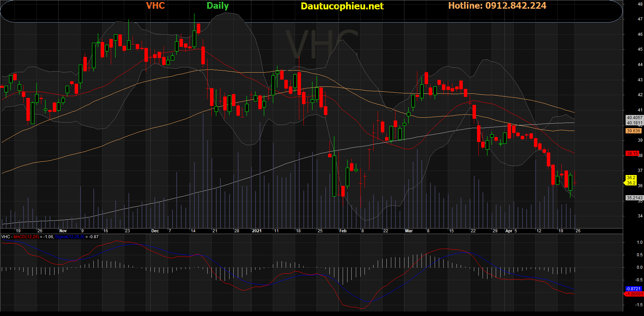Click the Apr date marker
This screenshot has height=316, width=644.
509,231
